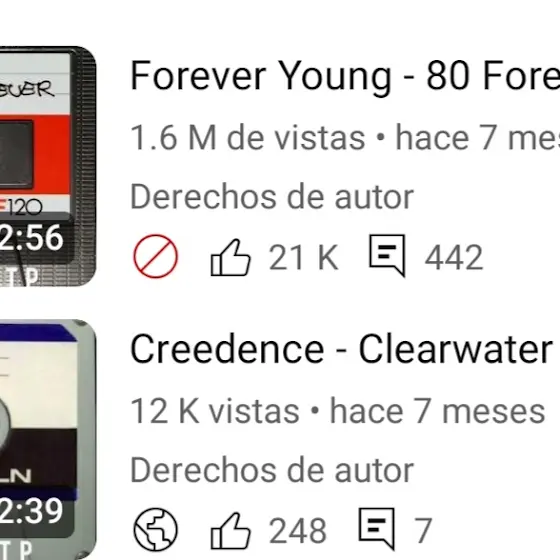Open comments icon next to 442
The height and width of the screenshot is (560, 560).
tap(387, 255)
